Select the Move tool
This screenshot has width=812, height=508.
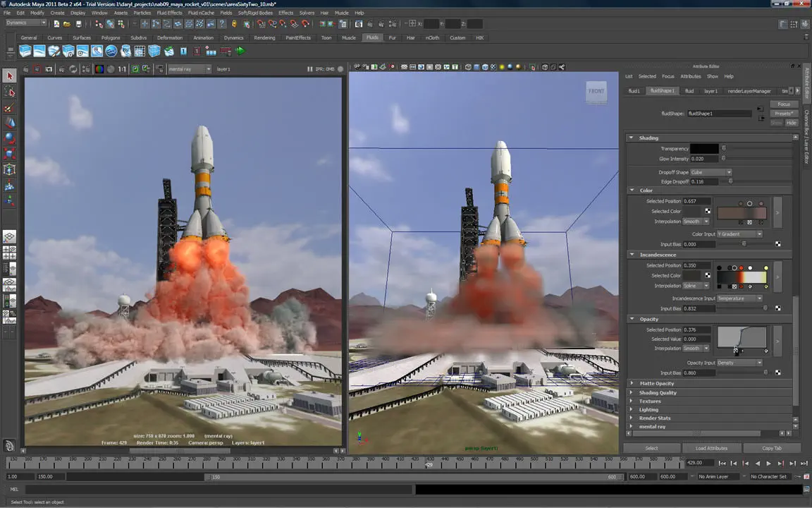click(x=11, y=122)
